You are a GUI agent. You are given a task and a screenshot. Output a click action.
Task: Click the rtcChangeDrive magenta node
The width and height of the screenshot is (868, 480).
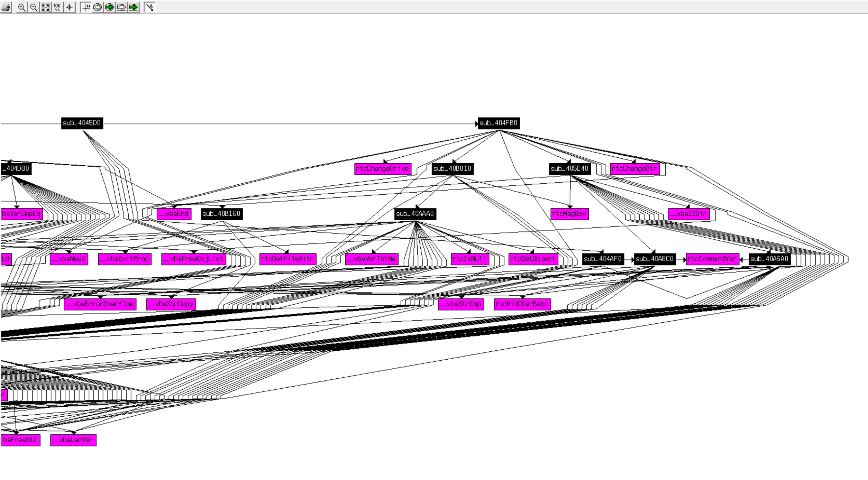pos(383,169)
